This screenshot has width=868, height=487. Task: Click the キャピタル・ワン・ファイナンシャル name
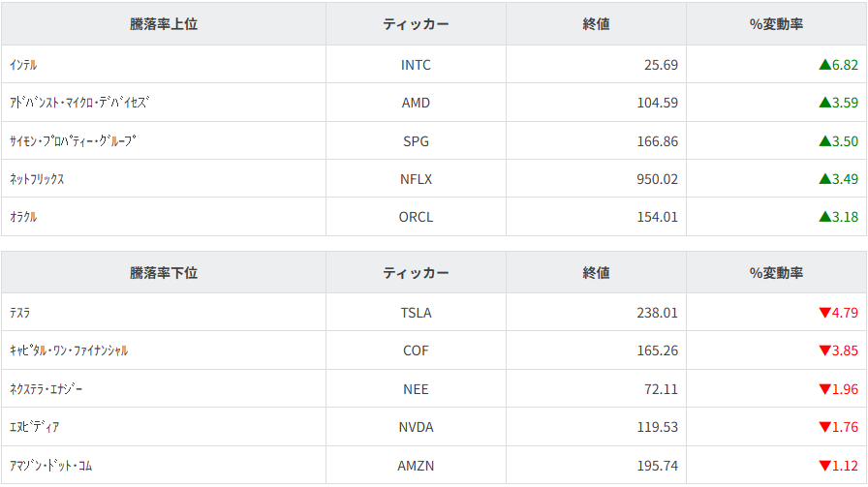pos(69,350)
